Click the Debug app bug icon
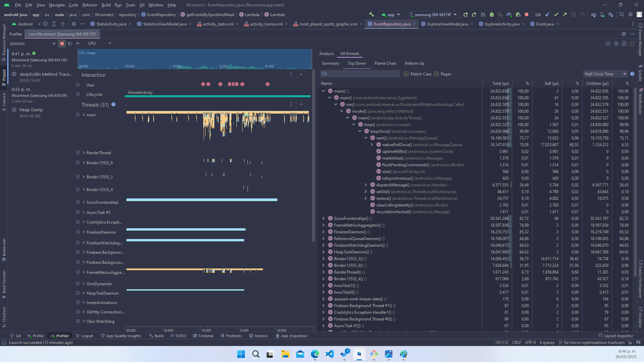The width and height of the screenshot is (644, 362). point(492,14)
